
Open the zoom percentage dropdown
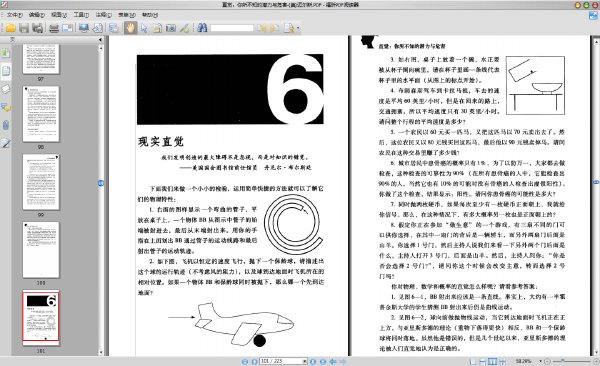tap(541, 361)
